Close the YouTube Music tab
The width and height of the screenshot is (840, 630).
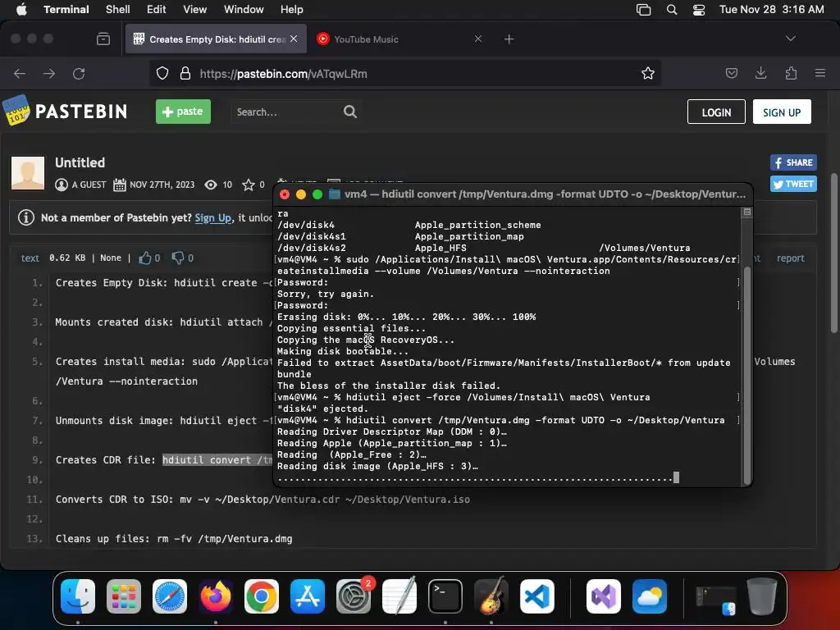point(478,39)
